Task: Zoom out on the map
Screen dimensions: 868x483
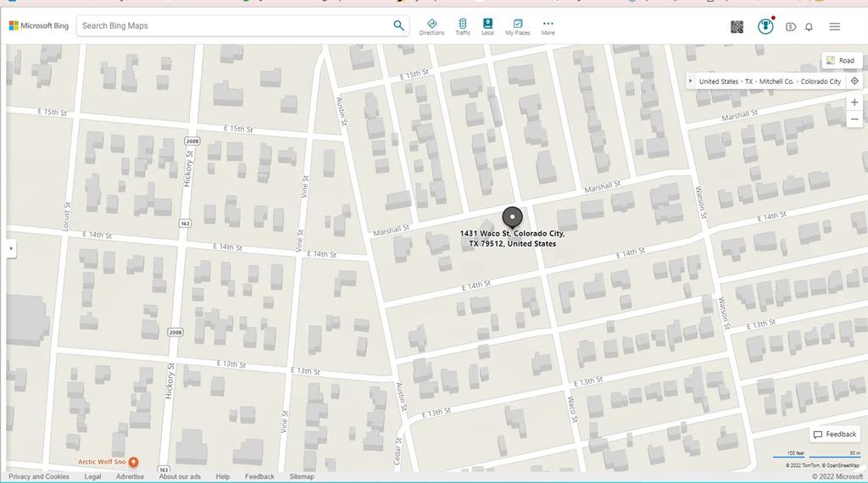Action: click(854, 119)
